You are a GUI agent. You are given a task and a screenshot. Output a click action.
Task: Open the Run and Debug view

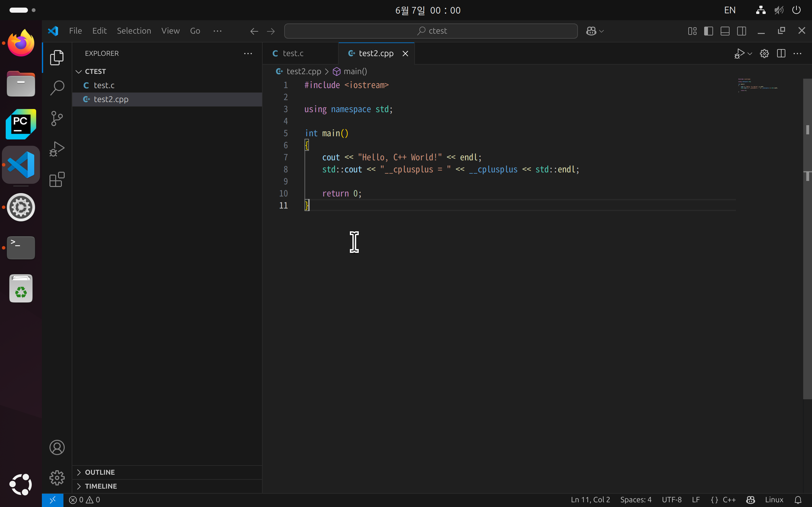point(57,149)
